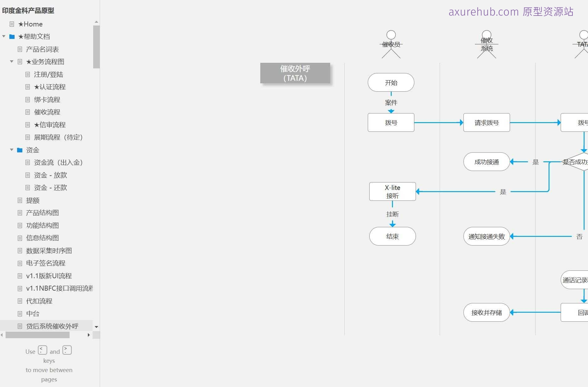Click the previous page key icon

(x=43, y=350)
